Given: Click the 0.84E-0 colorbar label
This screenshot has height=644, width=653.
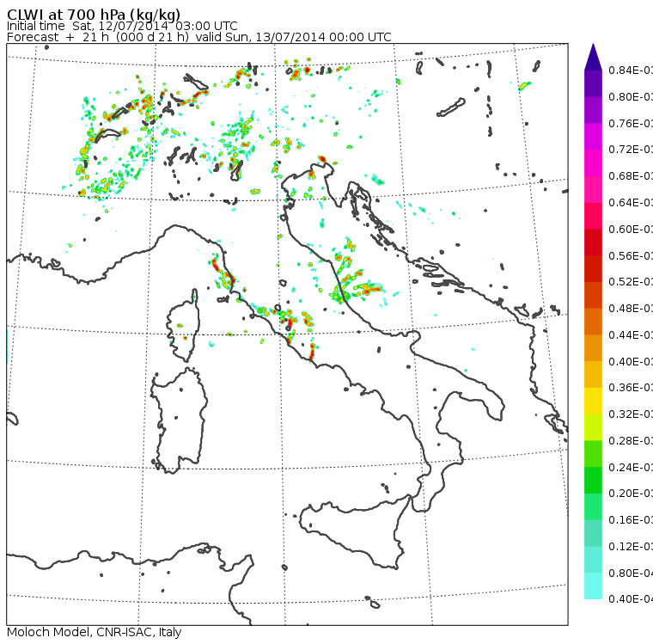Looking at the screenshot, I should 631,71.
